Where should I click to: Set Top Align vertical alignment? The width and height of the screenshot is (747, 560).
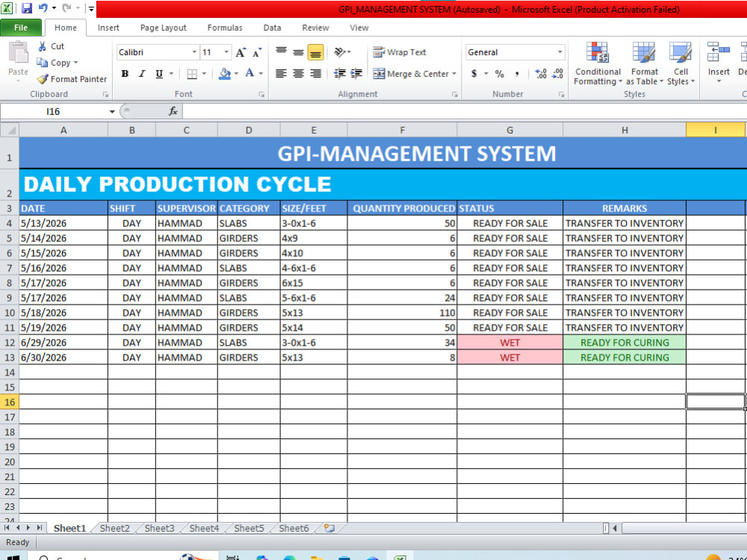click(281, 52)
